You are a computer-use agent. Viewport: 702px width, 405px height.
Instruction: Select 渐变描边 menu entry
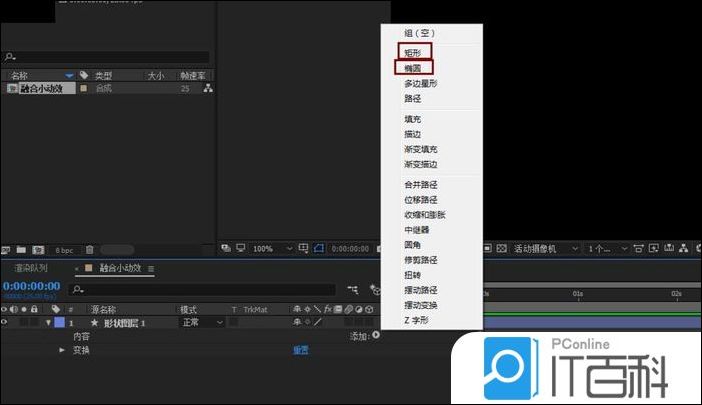pyautogui.click(x=420, y=164)
